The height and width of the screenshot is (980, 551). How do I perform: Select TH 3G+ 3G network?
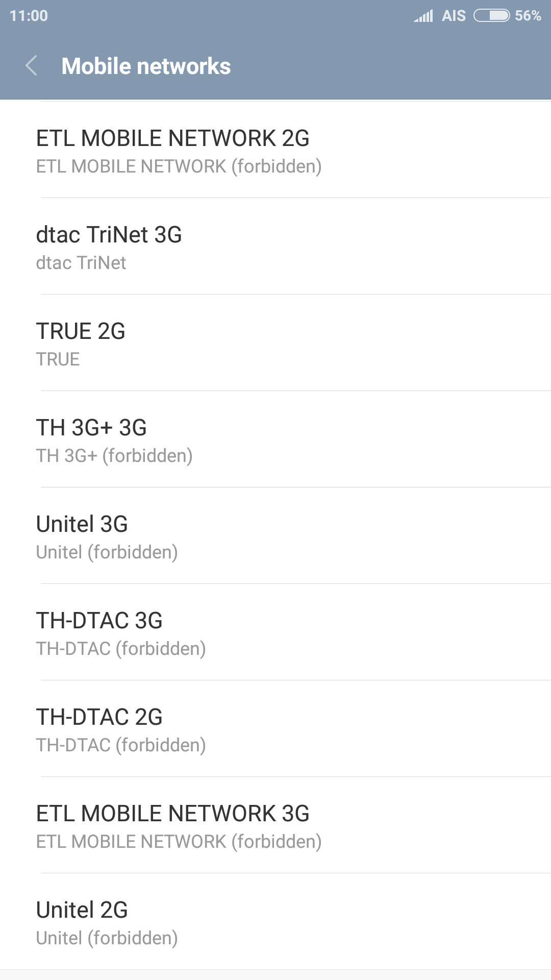(x=275, y=439)
